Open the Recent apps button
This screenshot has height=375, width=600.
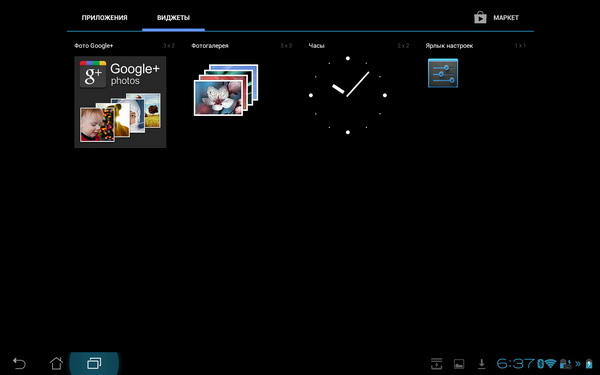[x=94, y=363]
